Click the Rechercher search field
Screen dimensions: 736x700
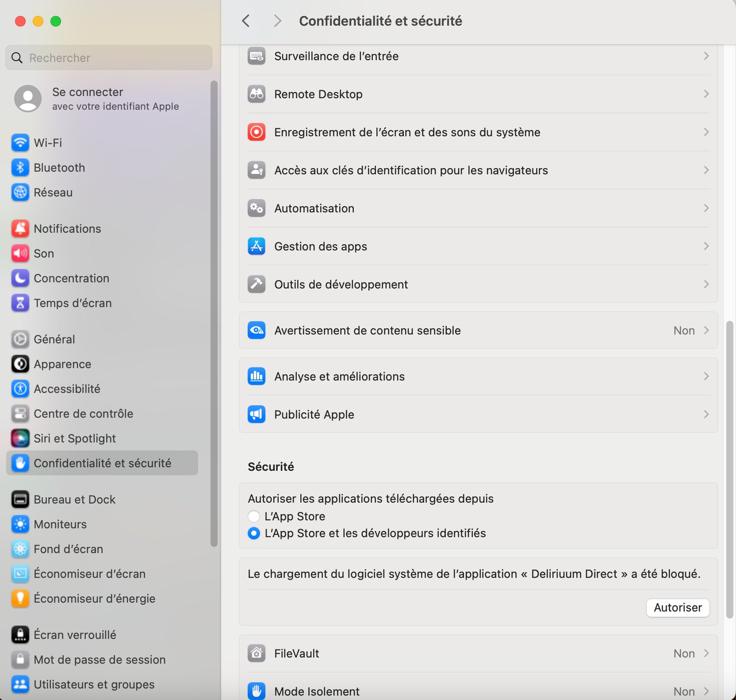[109, 57]
